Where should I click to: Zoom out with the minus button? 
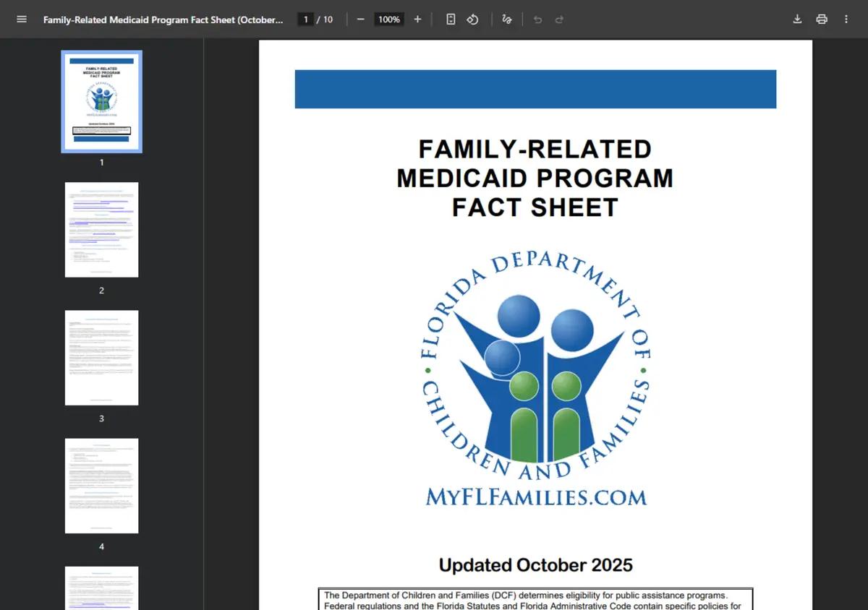coord(361,20)
